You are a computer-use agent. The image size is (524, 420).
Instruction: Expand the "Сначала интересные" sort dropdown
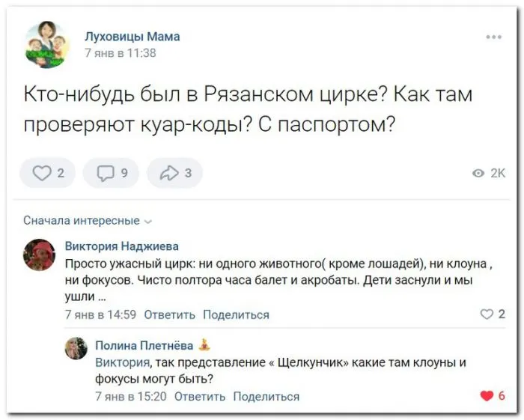87,220
